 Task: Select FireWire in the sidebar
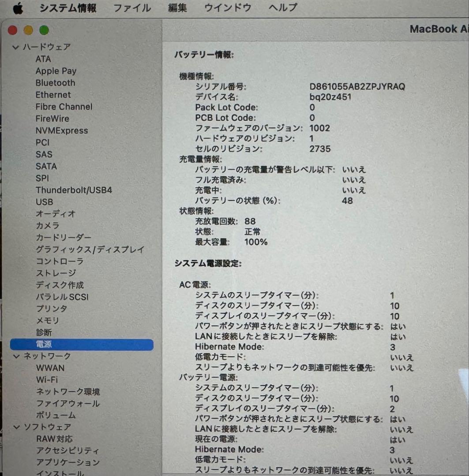click(52, 119)
